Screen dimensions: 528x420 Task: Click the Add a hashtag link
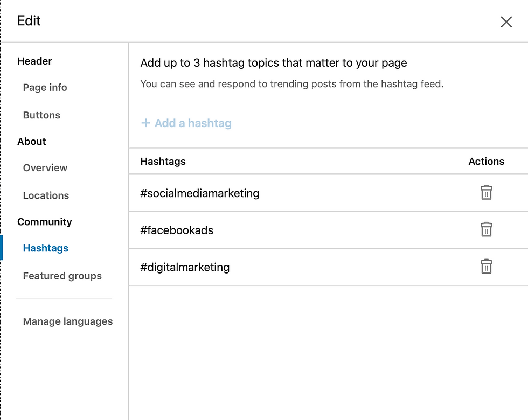tap(186, 123)
